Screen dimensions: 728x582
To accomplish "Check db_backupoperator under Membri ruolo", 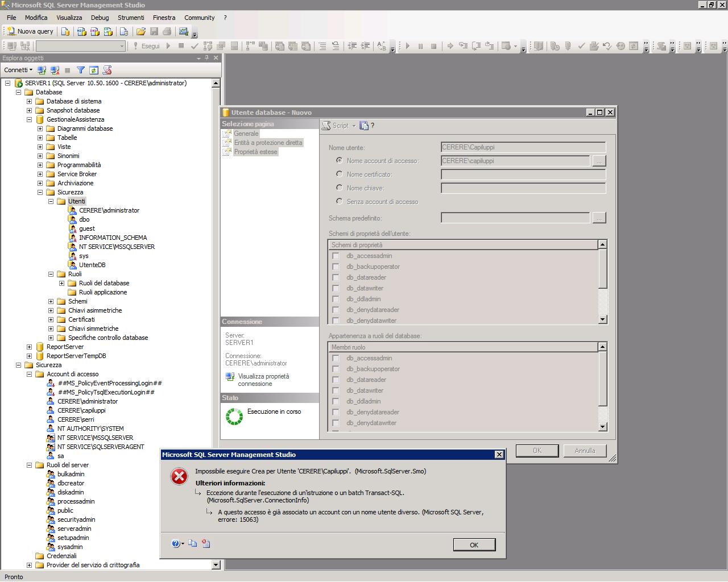I will click(336, 369).
